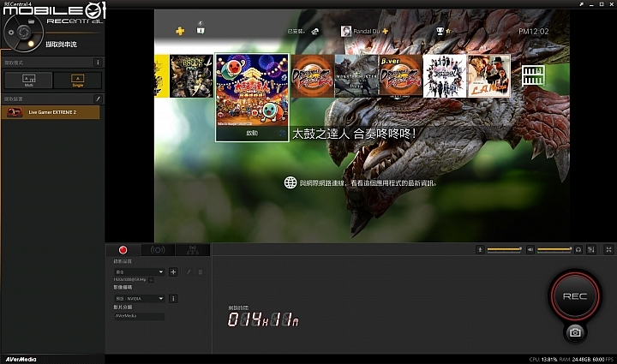
Task: Select the Dragon's Crown Pro tile
Action: point(191,76)
